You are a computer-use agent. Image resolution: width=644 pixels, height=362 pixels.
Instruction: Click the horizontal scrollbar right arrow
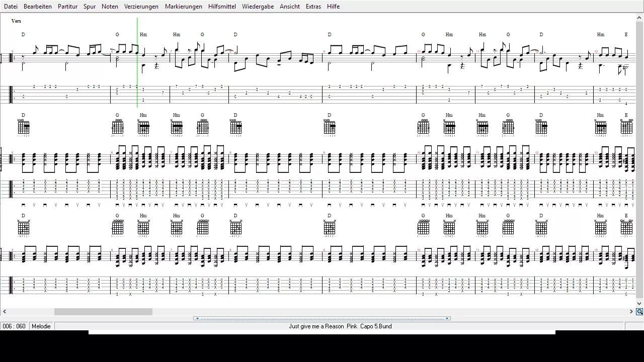(631, 312)
